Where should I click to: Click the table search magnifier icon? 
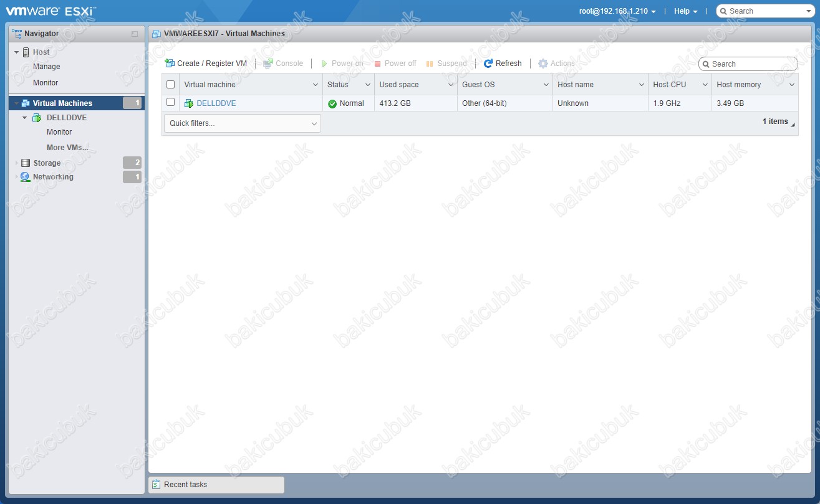click(707, 64)
